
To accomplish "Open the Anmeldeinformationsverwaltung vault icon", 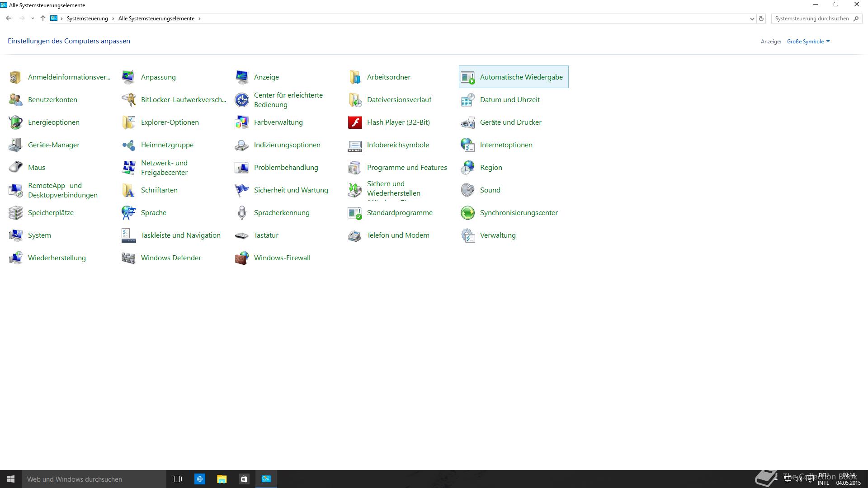I will click(15, 77).
